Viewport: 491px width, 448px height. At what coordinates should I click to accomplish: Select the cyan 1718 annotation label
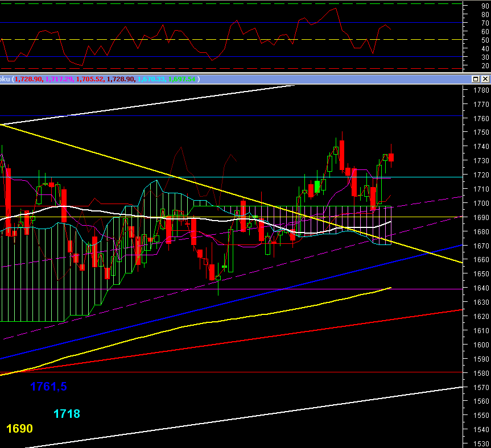(67, 414)
